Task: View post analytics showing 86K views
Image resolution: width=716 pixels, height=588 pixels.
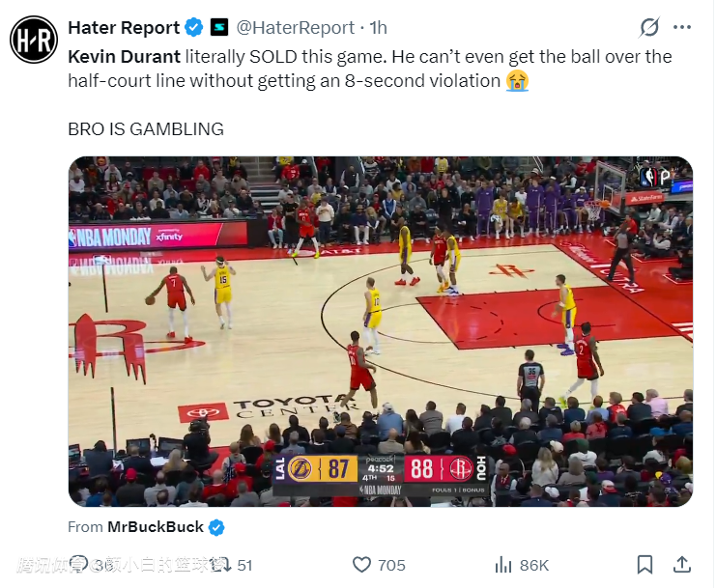Action: click(522, 565)
